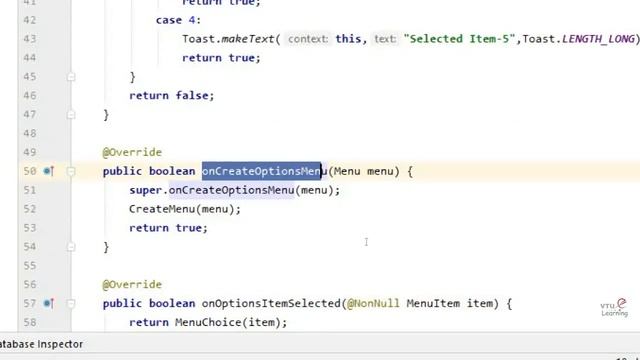The image size is (640, 360).
Task: Click line number 55 in gutter
Action: [x=30, y=266]
